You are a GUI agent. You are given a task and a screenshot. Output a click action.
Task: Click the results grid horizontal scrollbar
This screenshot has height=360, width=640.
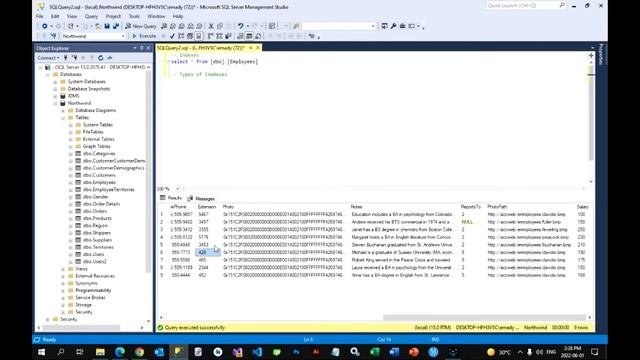coord(484,318)
